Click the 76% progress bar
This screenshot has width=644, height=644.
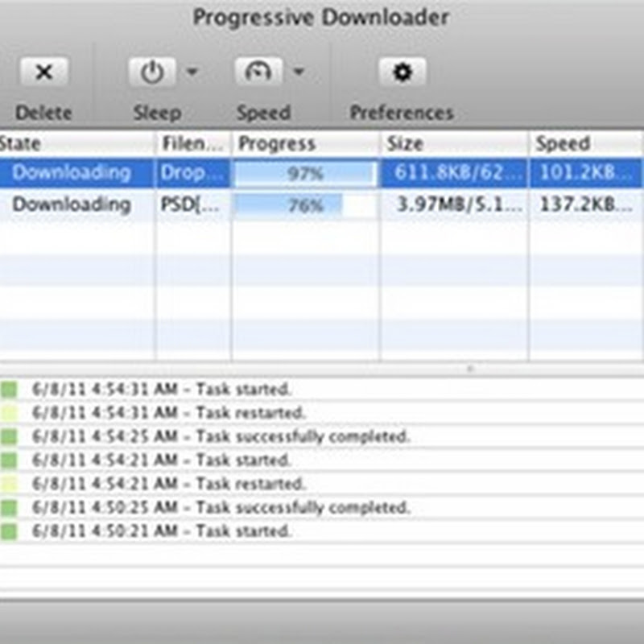[x=305, y=205]
